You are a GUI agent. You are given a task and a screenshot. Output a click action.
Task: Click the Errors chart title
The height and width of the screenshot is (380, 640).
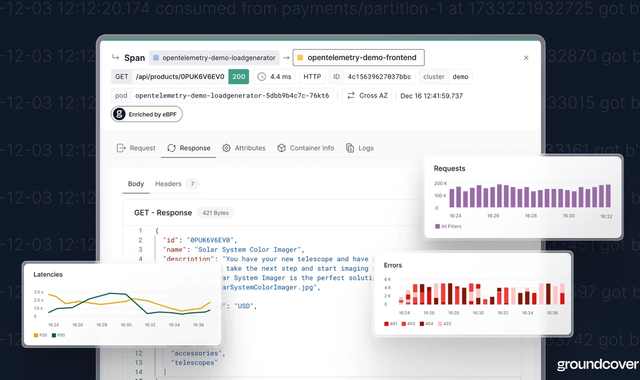393,265
